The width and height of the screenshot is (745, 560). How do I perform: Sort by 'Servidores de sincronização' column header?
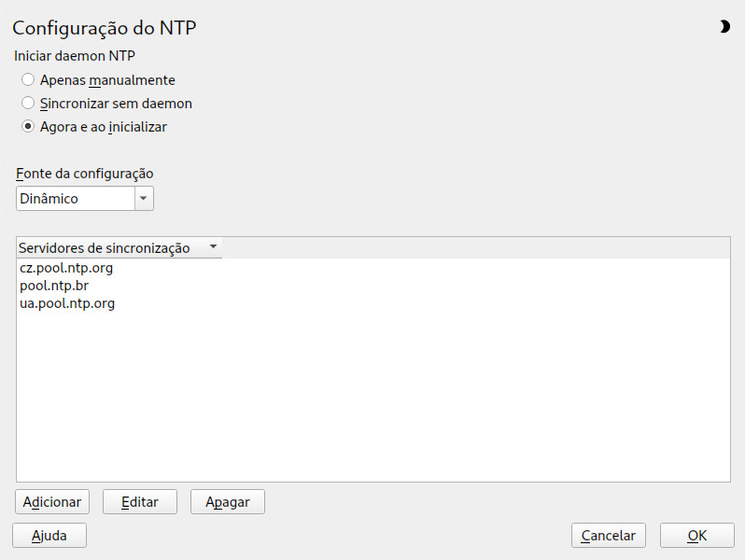pos(104,248)
